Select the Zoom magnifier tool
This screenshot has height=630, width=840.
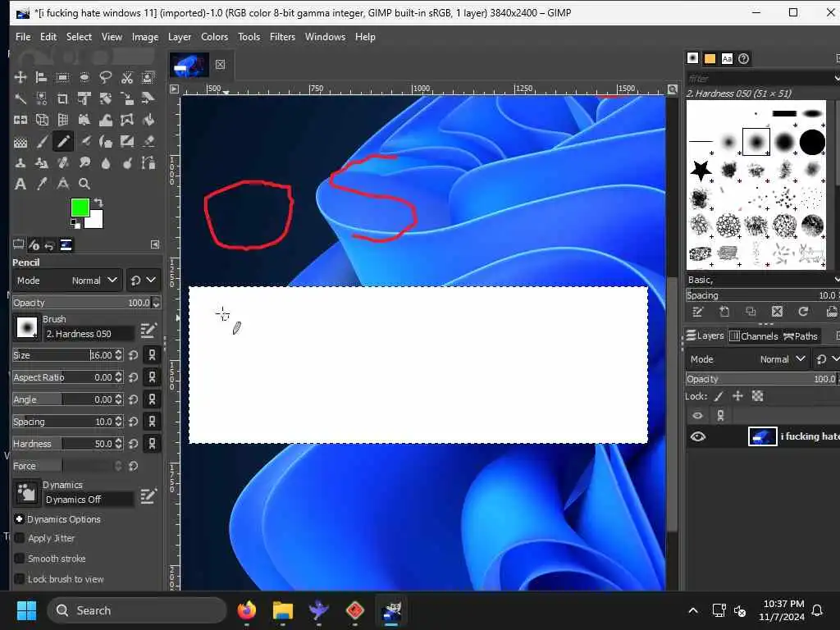(84, 184)
